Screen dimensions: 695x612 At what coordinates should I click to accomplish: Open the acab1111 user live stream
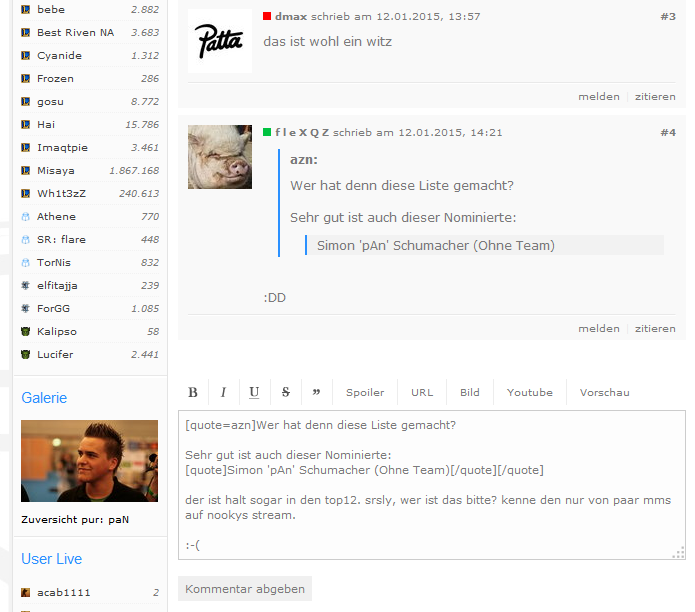point(64,593)
